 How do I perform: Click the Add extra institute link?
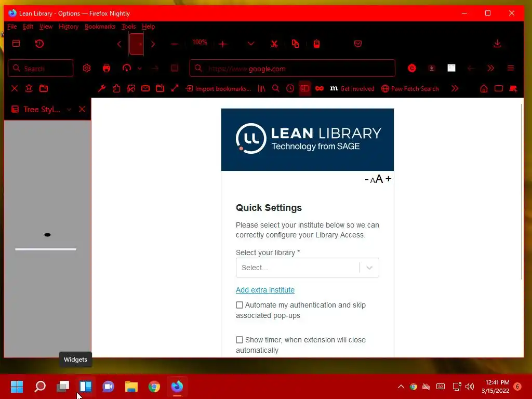point(265,290)
